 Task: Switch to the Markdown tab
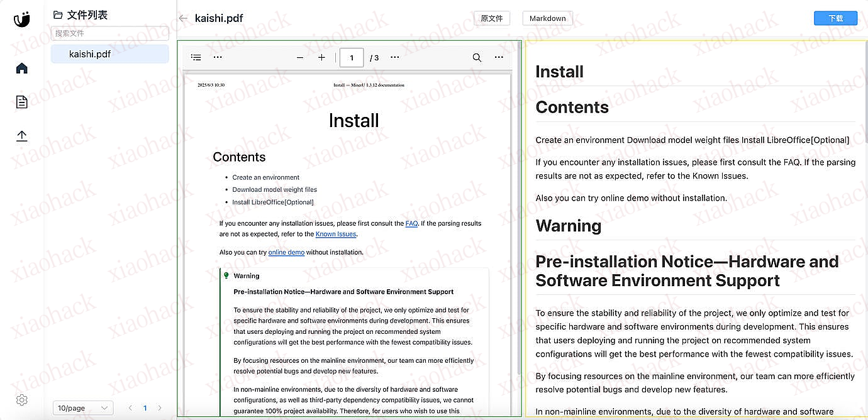547,18
